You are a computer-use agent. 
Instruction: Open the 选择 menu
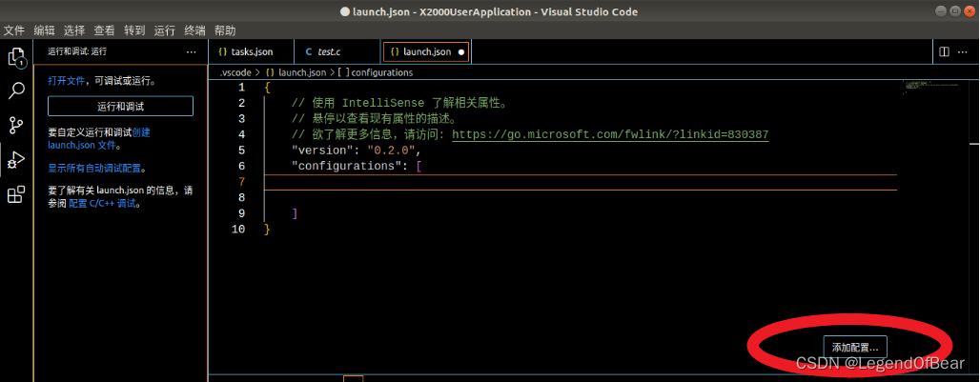pyautogui.click(x=73, y=30)
